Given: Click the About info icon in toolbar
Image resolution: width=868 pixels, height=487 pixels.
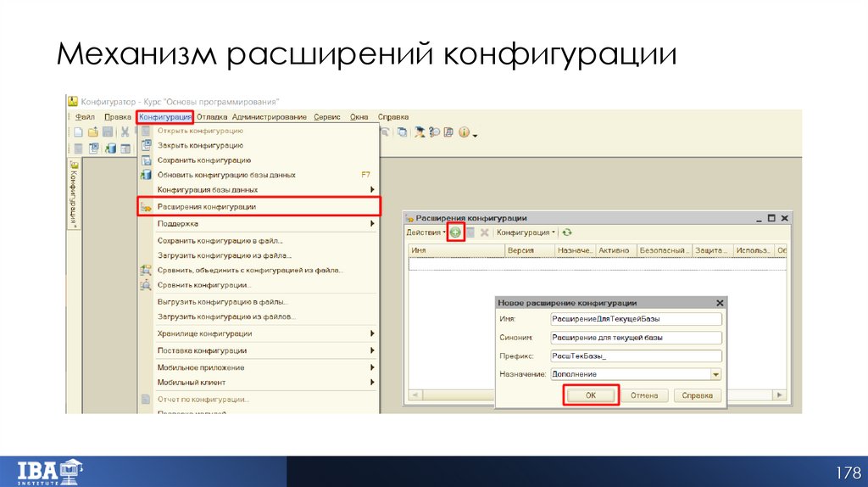Looking at the screenshot, I should tap(464, 132).
